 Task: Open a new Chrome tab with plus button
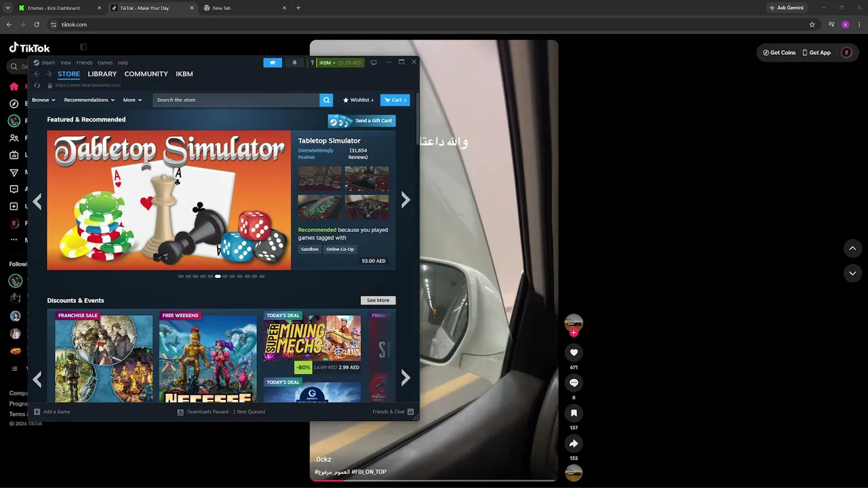click(x=298, y=8)
